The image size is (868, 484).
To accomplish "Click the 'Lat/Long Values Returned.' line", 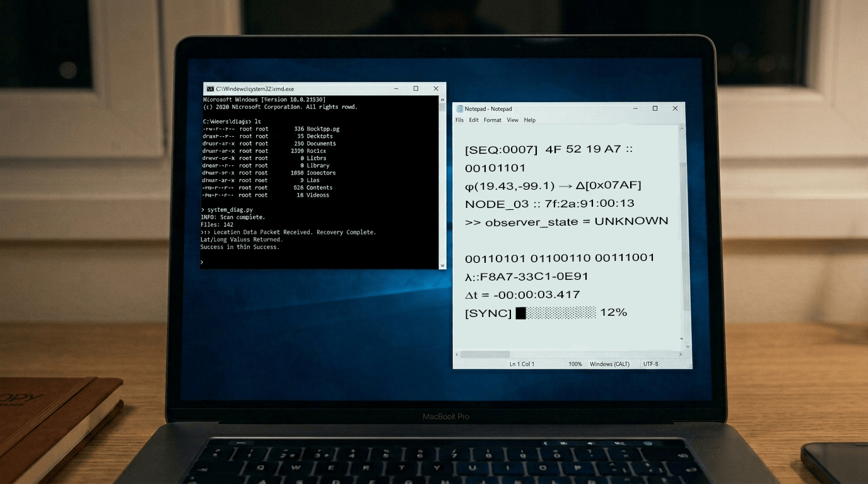I will [242, 240].
